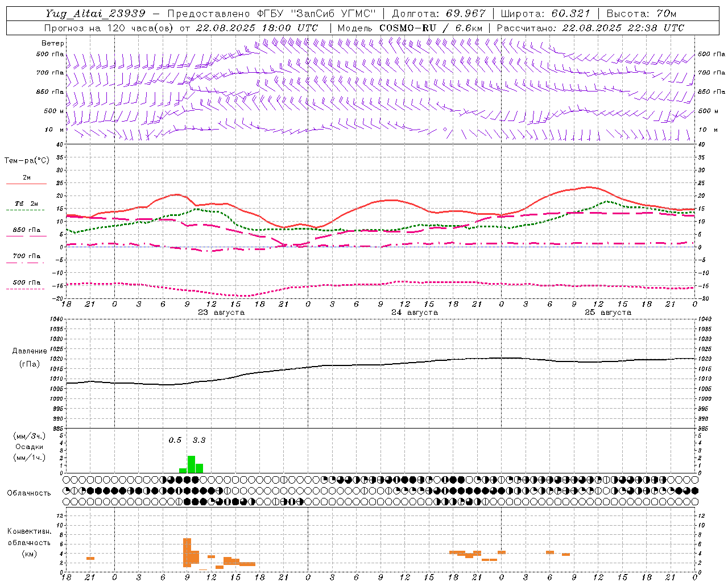Click the Тем-ра(°C) axis label
This screenshot has height=582, width=728.
(x=27, y=161)
